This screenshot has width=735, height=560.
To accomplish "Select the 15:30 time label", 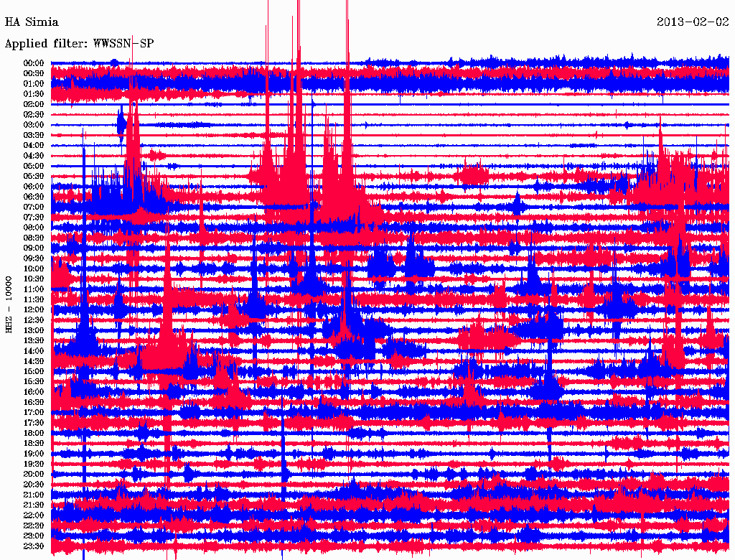I will pyautogui.click(x=33, y=381).
